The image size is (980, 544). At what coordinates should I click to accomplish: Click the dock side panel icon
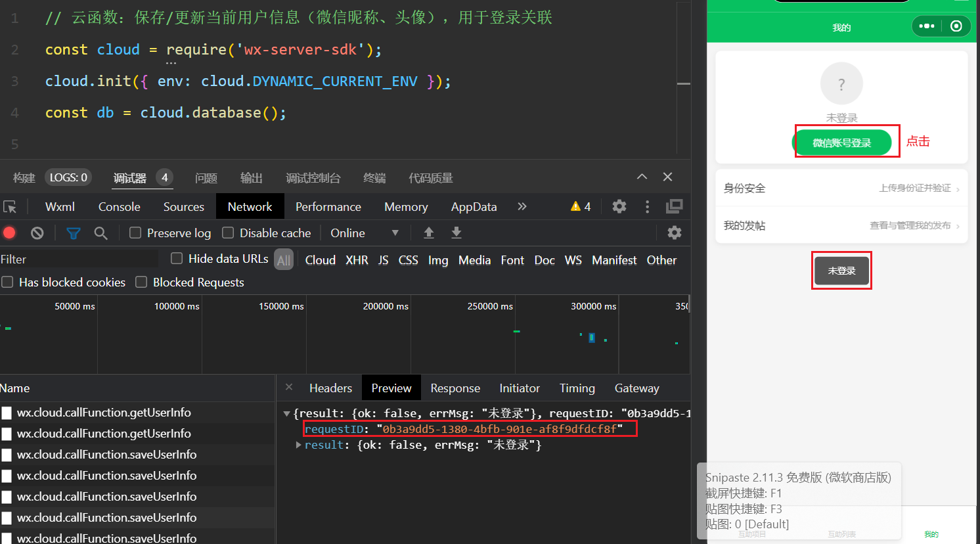point(675,206)
